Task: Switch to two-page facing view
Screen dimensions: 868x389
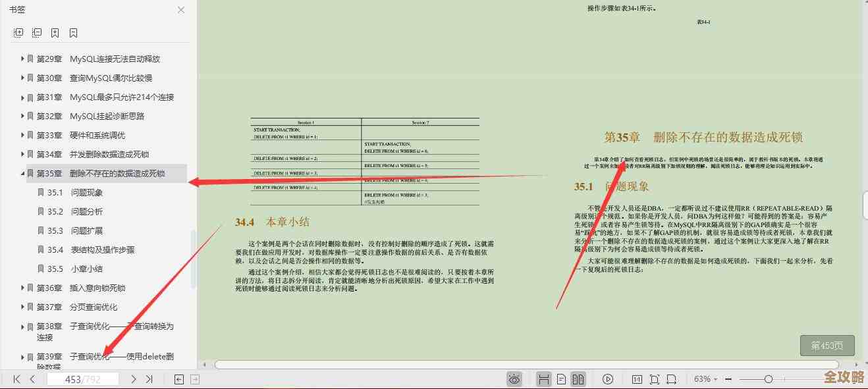Action: coord(578,379)
